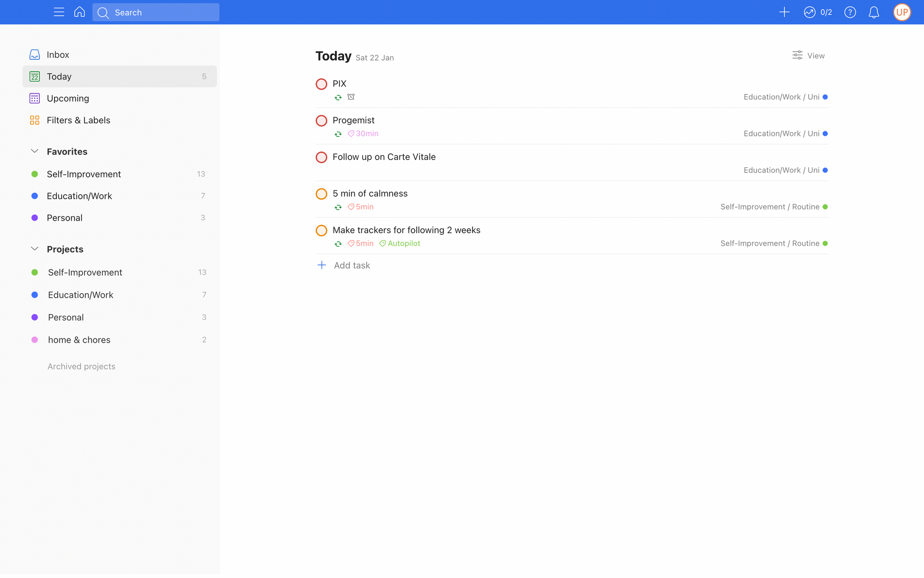
Task: Click the pink dot of home & chores
Action: 35,340
